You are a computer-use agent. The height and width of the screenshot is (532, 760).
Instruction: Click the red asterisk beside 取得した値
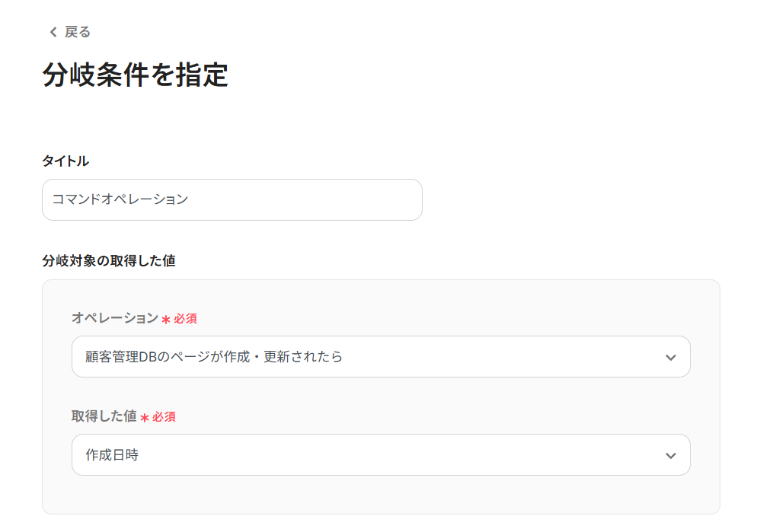tap(145, 418)
